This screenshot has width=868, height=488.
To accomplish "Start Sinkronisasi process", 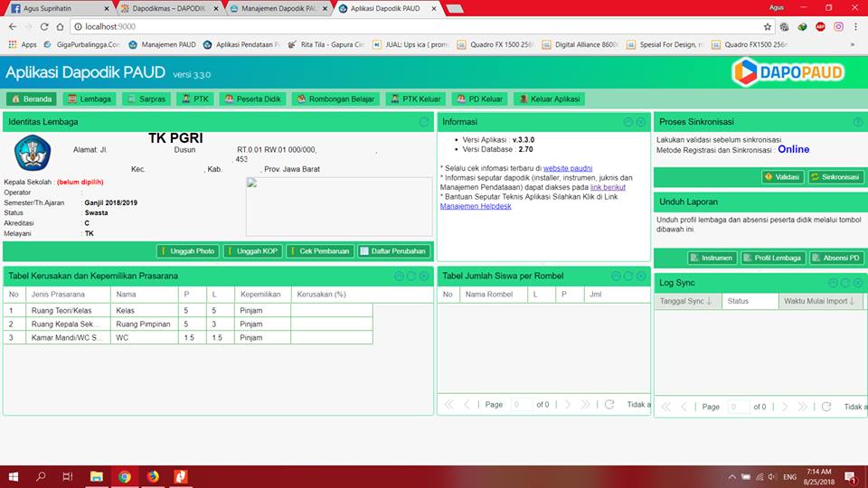I will point(835,177).
